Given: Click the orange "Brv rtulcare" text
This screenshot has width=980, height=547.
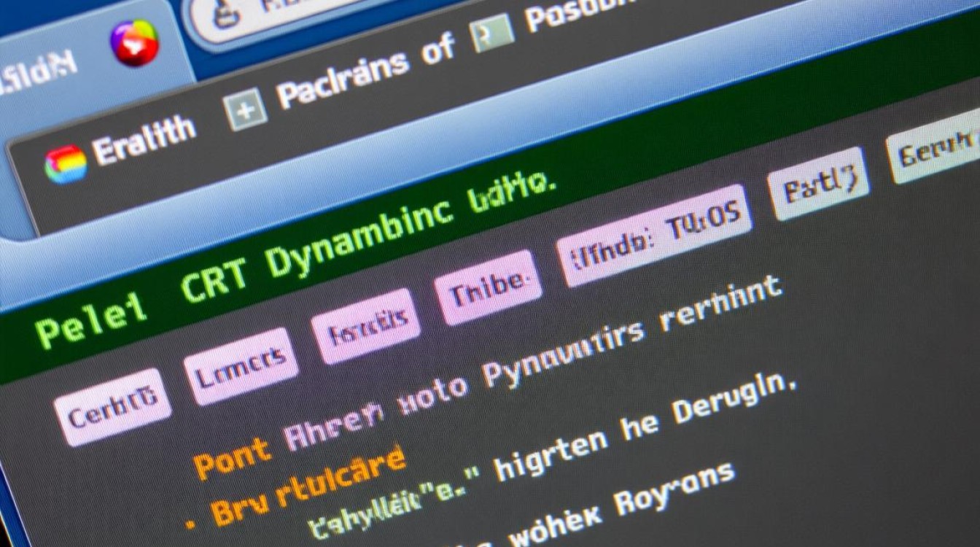Looking at the screenshot, I should click(x=308, y=487).
